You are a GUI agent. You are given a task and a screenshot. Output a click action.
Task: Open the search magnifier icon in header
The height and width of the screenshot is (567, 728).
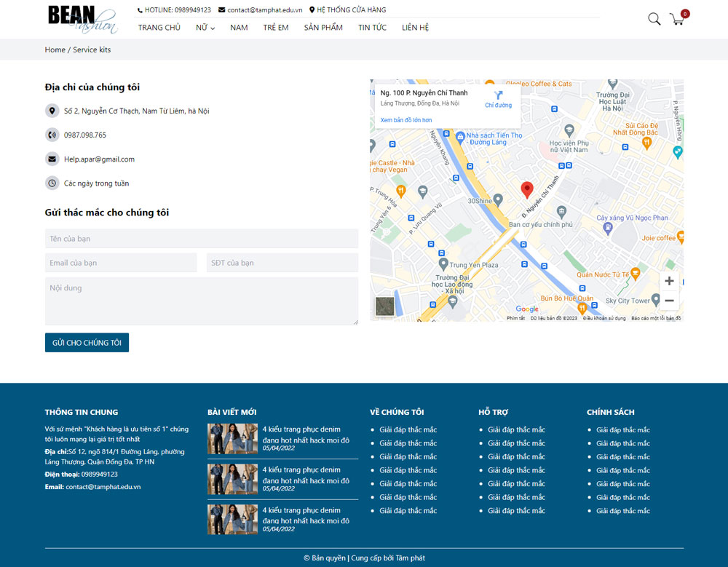point(654,19)
